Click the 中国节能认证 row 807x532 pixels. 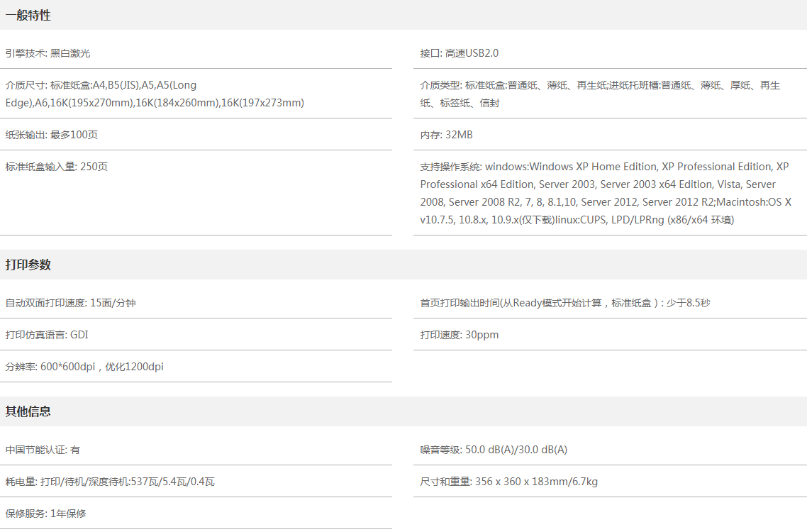tap(43, 450)
